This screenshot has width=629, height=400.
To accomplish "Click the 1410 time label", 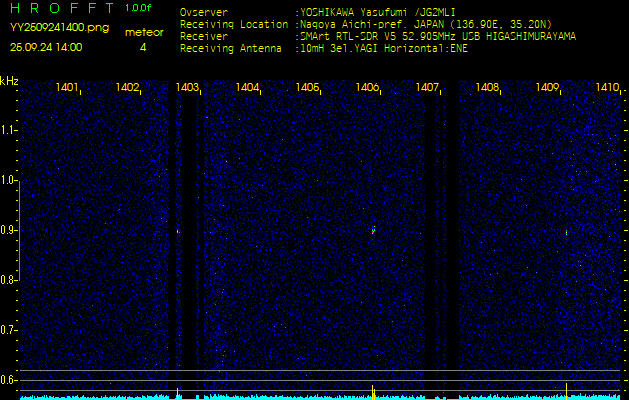I will click(607, 87).
